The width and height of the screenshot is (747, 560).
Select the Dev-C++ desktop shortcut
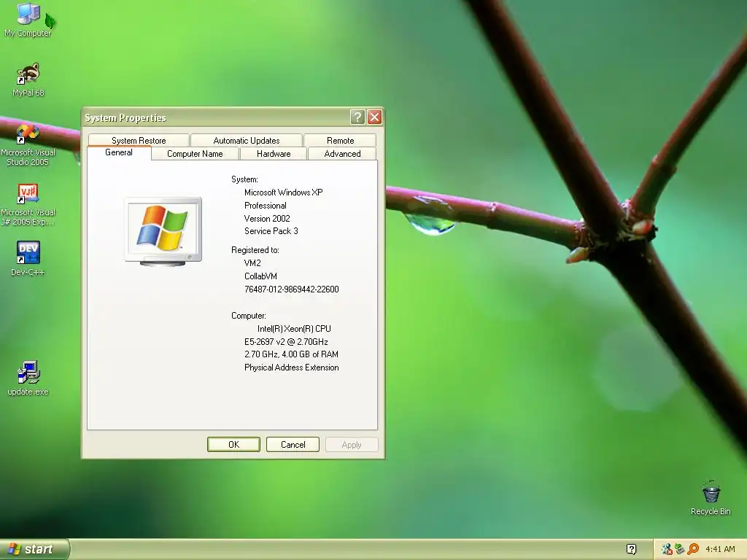(28, 259)
